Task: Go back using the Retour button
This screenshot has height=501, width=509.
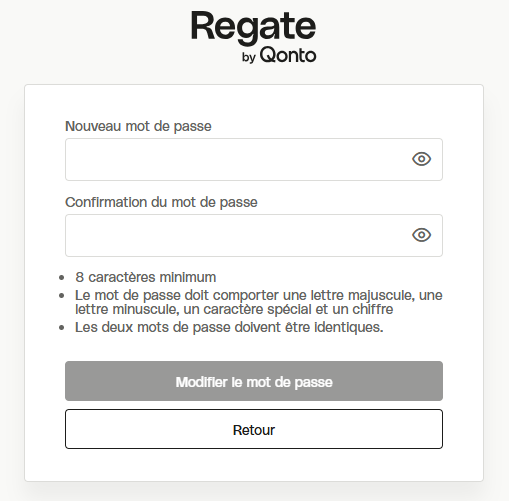Action: coord(254,429)
